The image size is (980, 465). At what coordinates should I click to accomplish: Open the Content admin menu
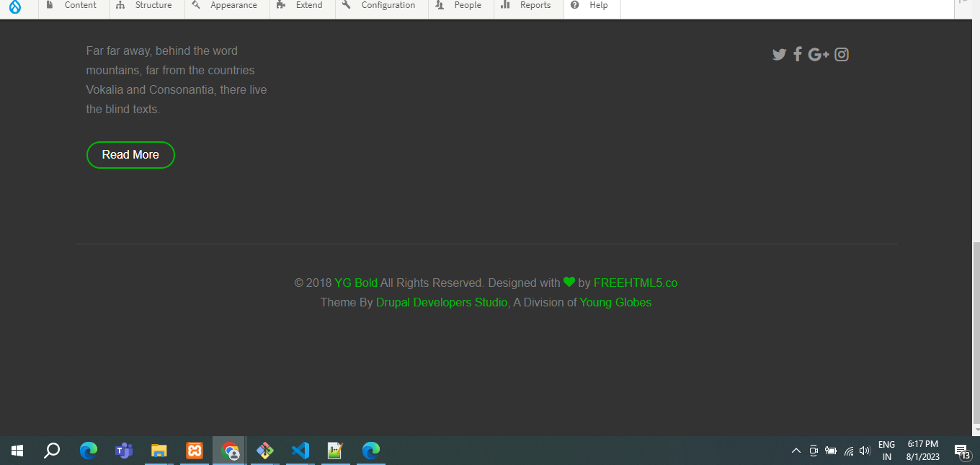coord(73,6)
